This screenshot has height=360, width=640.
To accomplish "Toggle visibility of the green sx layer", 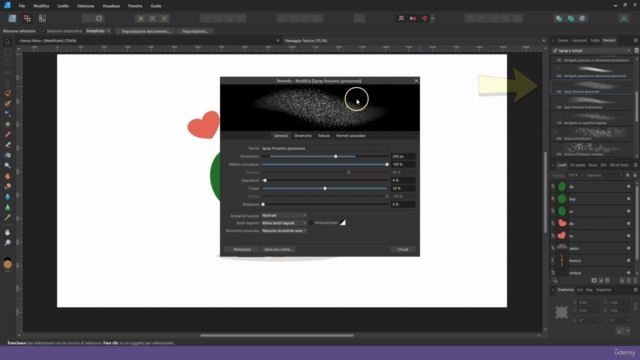I will coord(628,211).
